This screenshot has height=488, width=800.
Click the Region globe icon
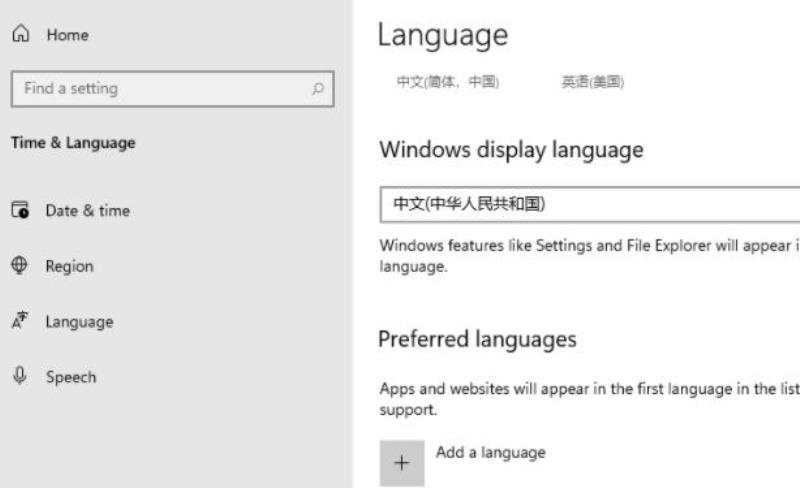click(19, 265)
